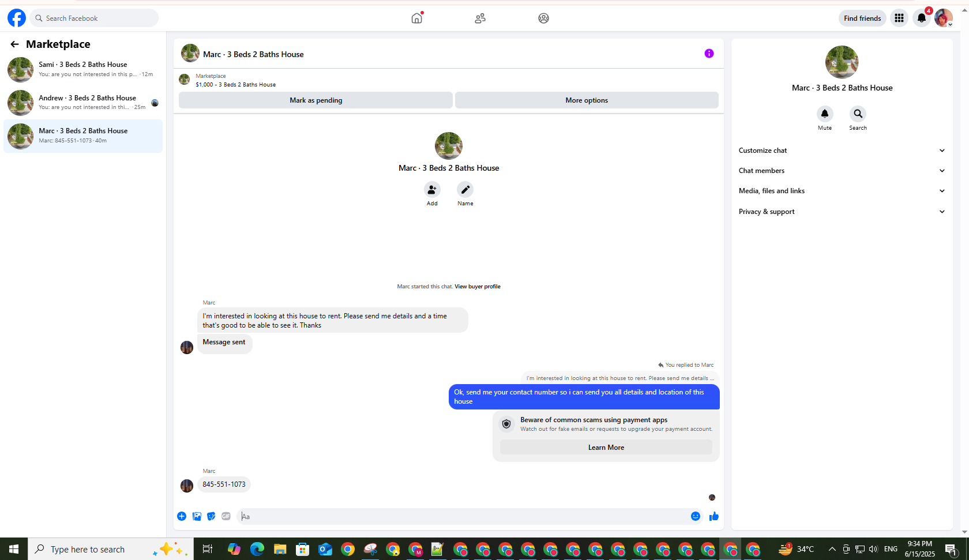969x560 pixels.
Task: Click Marc's phone number message 845-551-1073
Action: click(x=224, y=484)
